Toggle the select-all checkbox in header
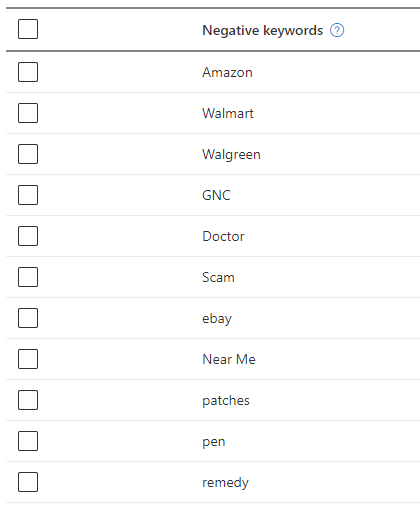Image resolution: width=420 pixels, height=514 pixels. pos(28,29)
